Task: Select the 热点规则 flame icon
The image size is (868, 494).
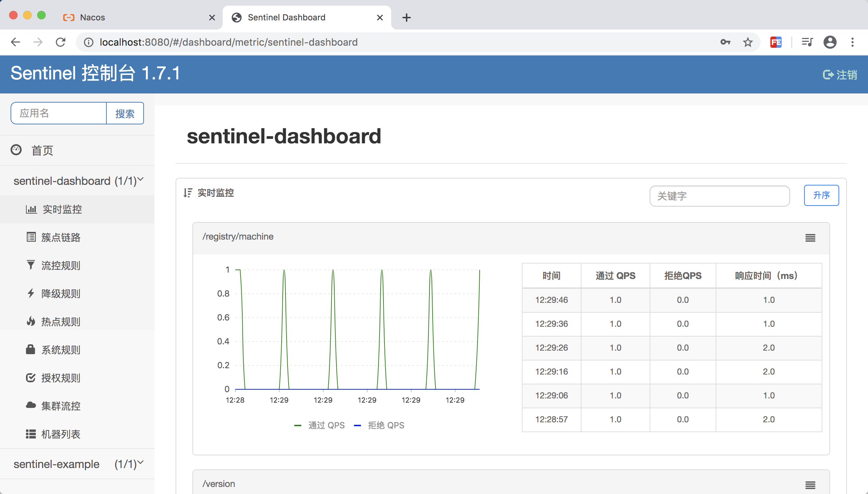Action: click(x=31, y=321)
